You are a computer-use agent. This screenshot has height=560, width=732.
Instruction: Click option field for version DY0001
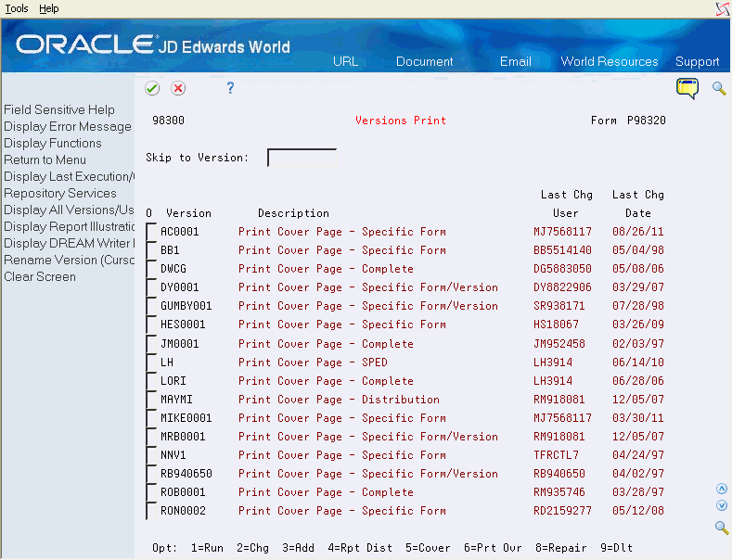(x=151, y=288)
